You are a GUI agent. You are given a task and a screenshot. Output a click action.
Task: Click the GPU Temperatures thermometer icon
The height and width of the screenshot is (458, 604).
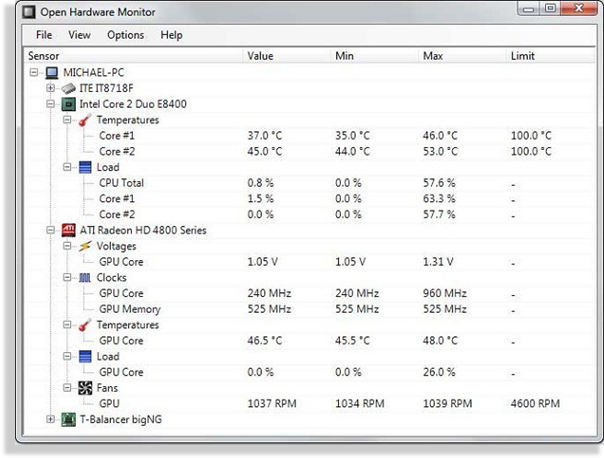pos(85,325)
